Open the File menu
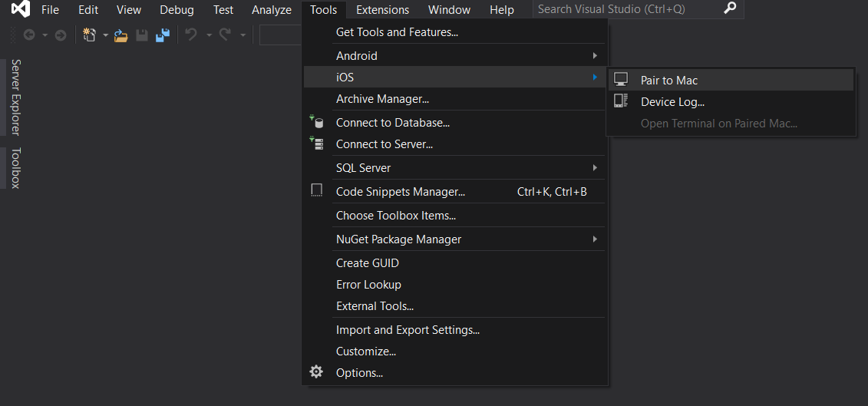The image size is (868, 406). click(x=50, y=10)
